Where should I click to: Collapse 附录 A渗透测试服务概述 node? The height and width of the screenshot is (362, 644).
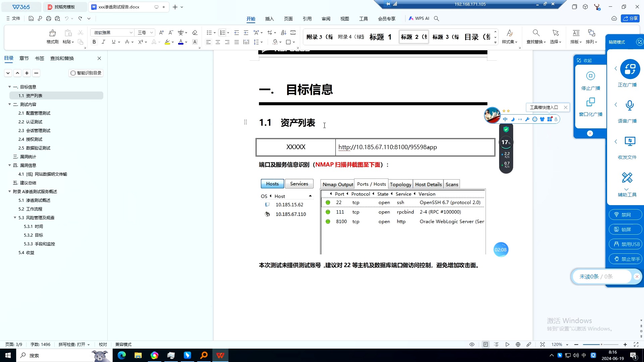pos(10,191)
